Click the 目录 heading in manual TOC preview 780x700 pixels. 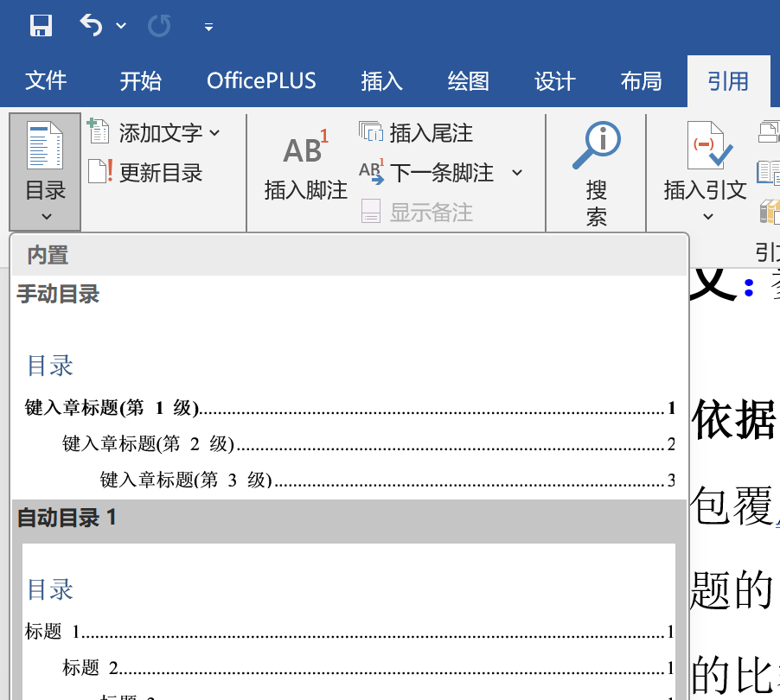tap(50, 366)
